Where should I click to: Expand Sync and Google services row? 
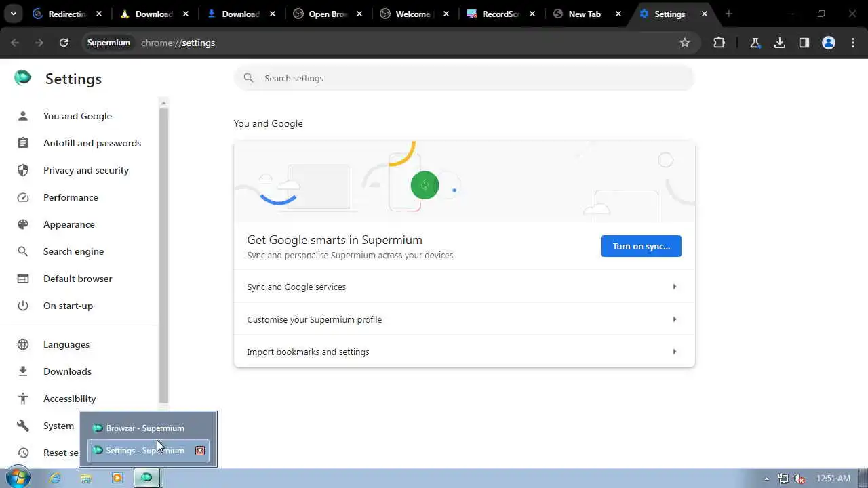coord(465,287)
